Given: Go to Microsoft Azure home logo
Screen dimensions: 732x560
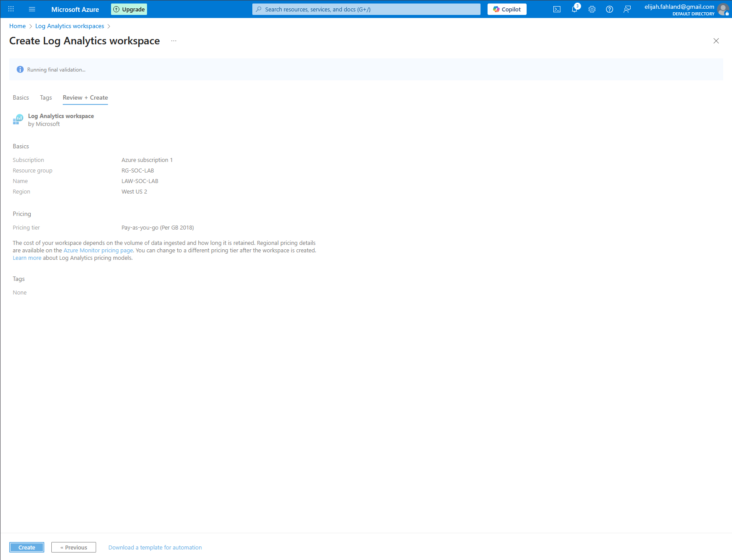Looking at the screenshot, I should click(x=75, y=9).
